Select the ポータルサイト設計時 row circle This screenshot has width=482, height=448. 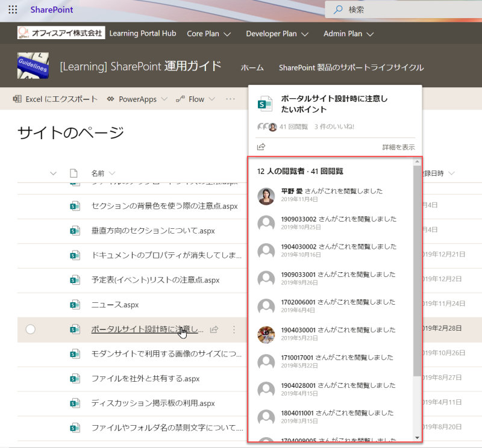[x=31, y=329]
